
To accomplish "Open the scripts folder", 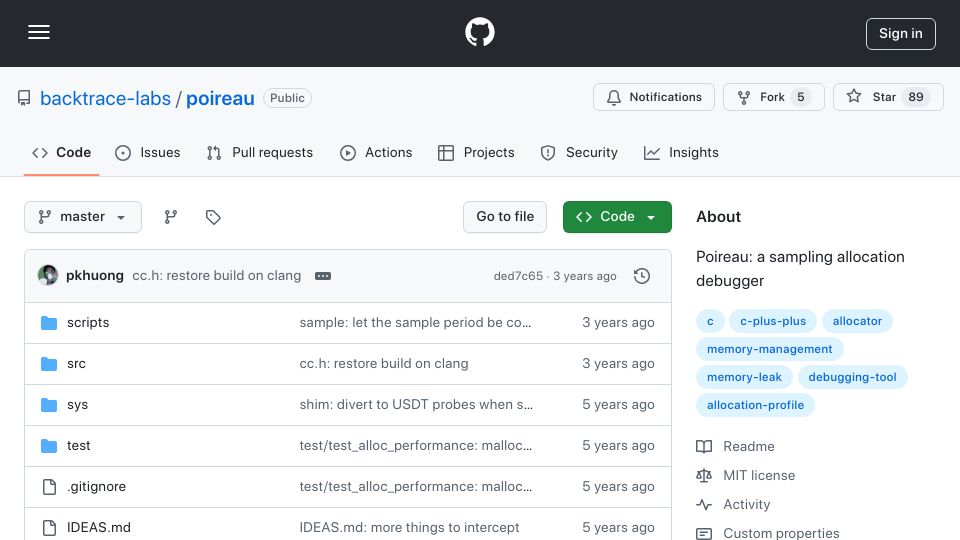I will 88,323.
